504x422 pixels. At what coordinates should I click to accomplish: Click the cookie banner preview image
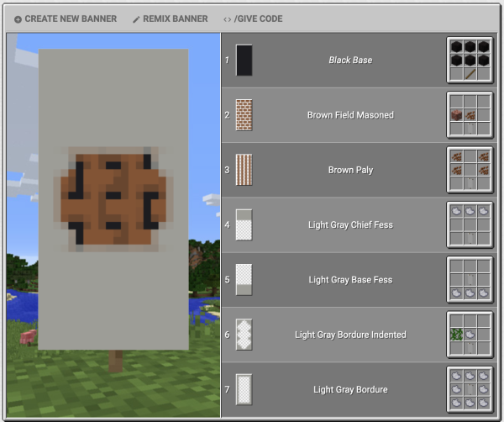click(113, 202)
